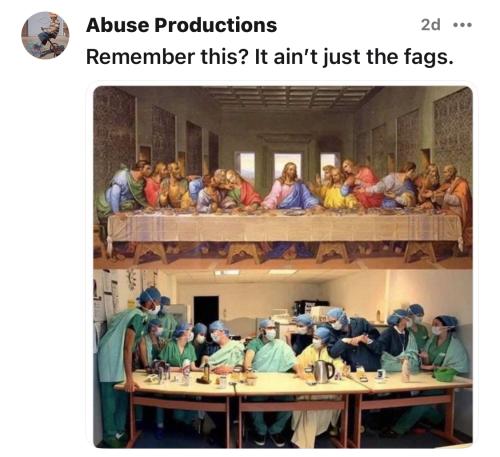This screenshot has height=457, width=500.
Task: Click the orange-robed figure at the painting's right
Action: (455, 195)
